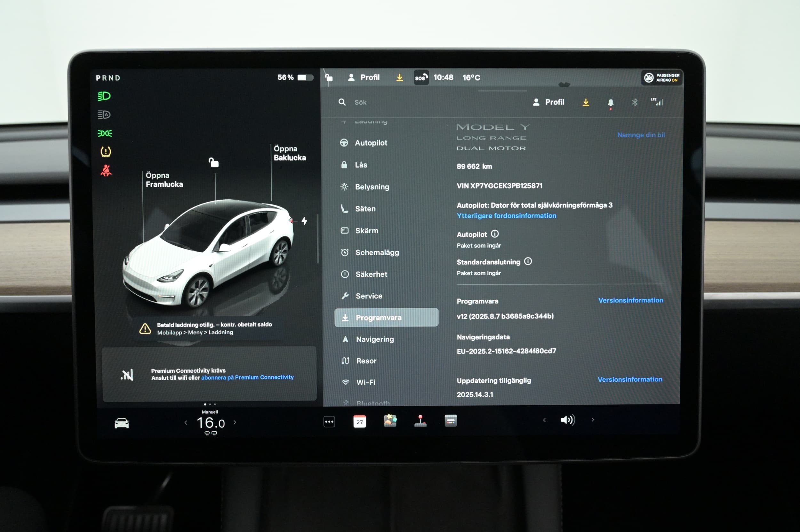Screen dimensions: 800x532
Task: Tap the auto high beam indicator
Action: (104, 115)
